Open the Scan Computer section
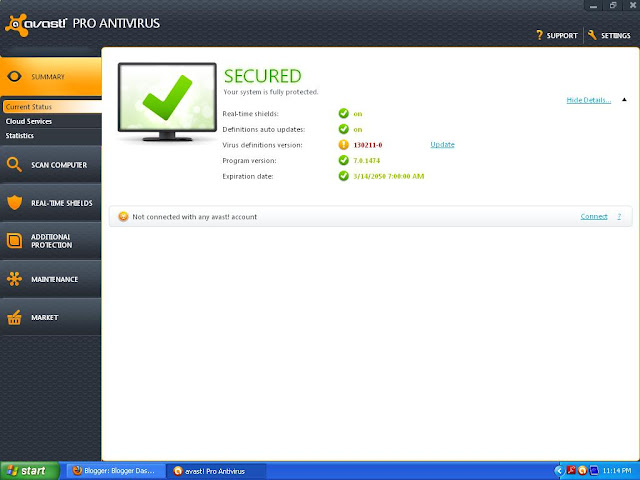640x480 pixels. click(x=51, y=164)
